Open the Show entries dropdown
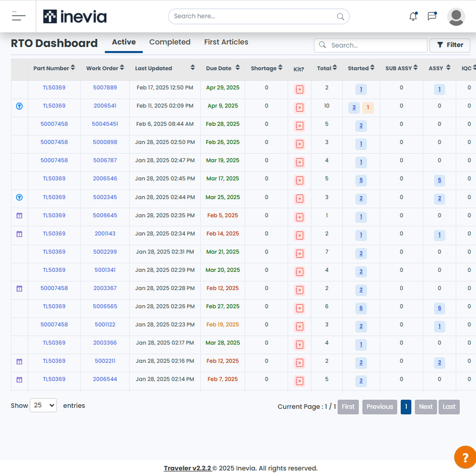This screenshot has width=476, height=475. click(x=43, y=405)
